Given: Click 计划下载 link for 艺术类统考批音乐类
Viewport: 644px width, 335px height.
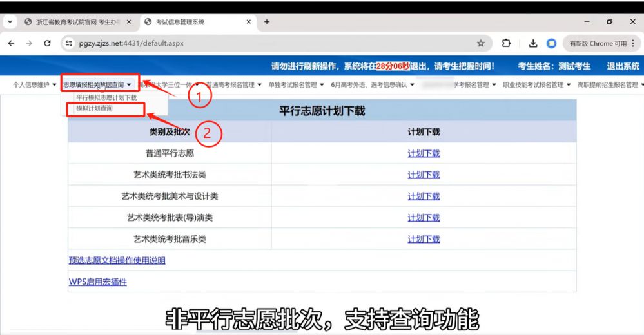Looking at the screenshot, I should click(x=424, y=239).
